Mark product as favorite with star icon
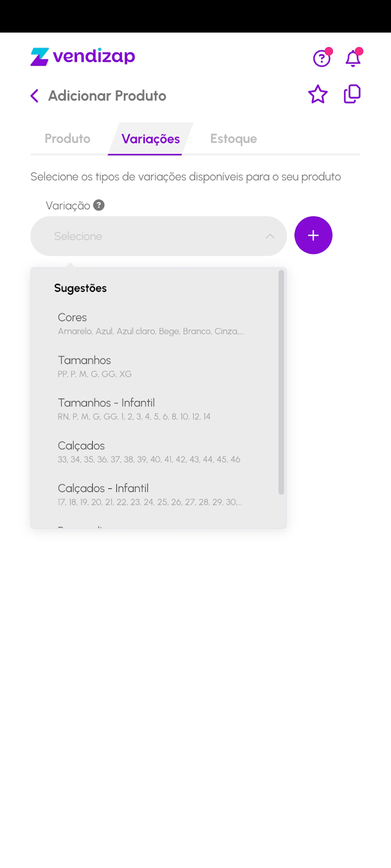391x868 pixels. [318, 95]
